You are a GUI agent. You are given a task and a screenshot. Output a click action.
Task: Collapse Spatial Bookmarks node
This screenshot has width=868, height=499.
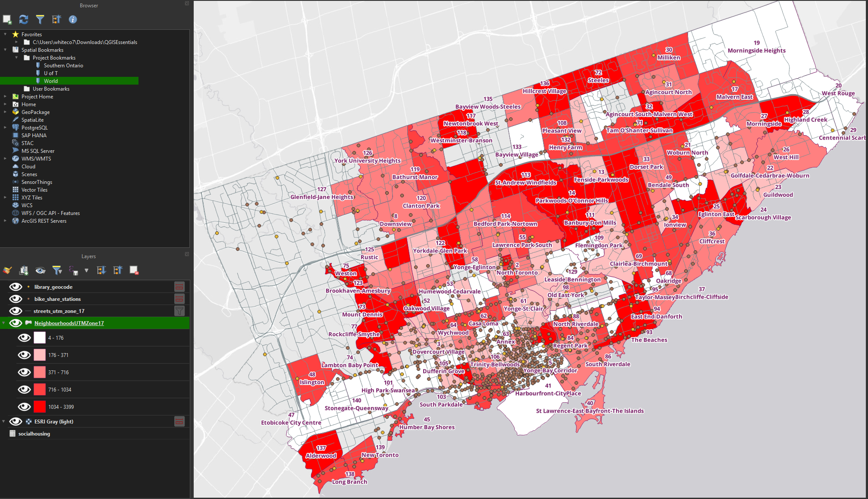click(5, 50)
